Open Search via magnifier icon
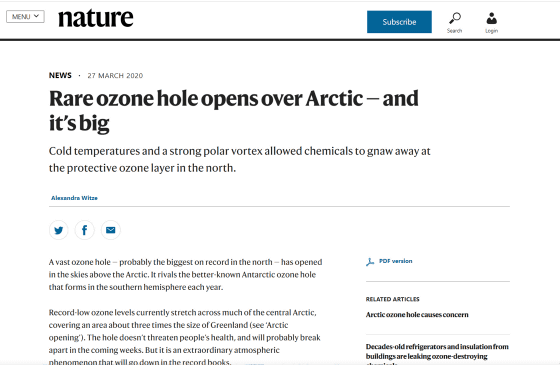Image resolution: width=560 pixels, height=365 pixels. pos(455,18)
